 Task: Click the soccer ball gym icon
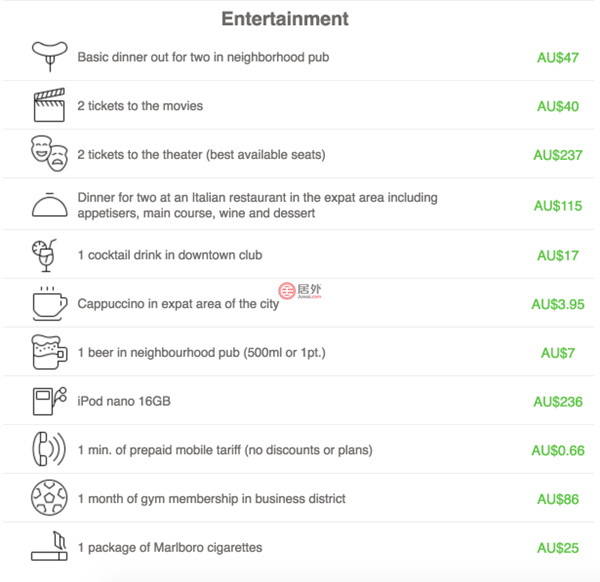tap(47, 498)
